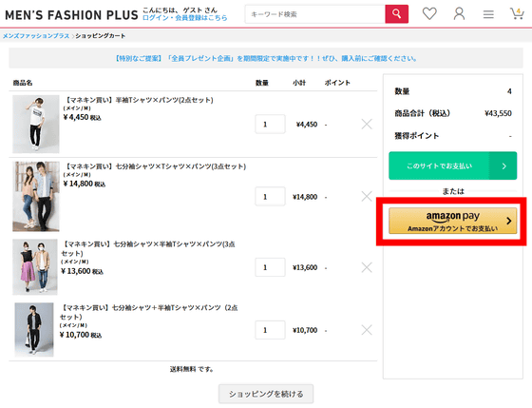Image resolution: width=532 pixels, height=408 pixels.
Task: Open the user account icon
Action: click(x=459, y=14)
